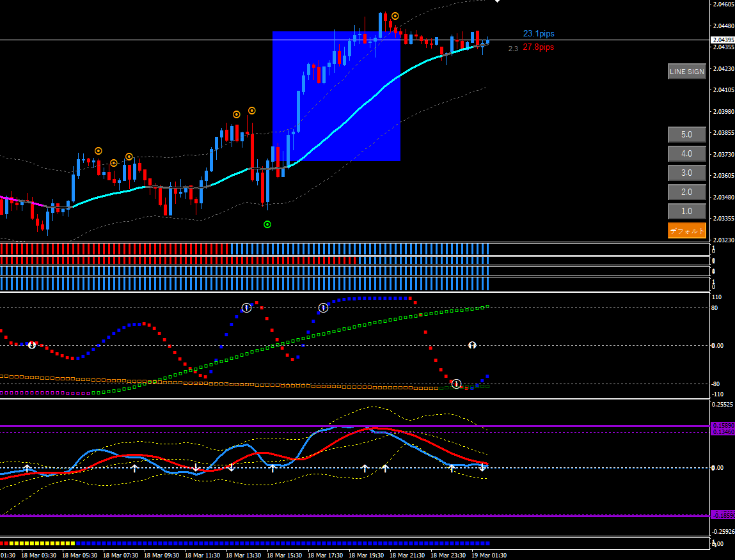Click the LINE SIGN button
Image resolution: width=735 pixels, height=560 pixels.
(686, 72)
